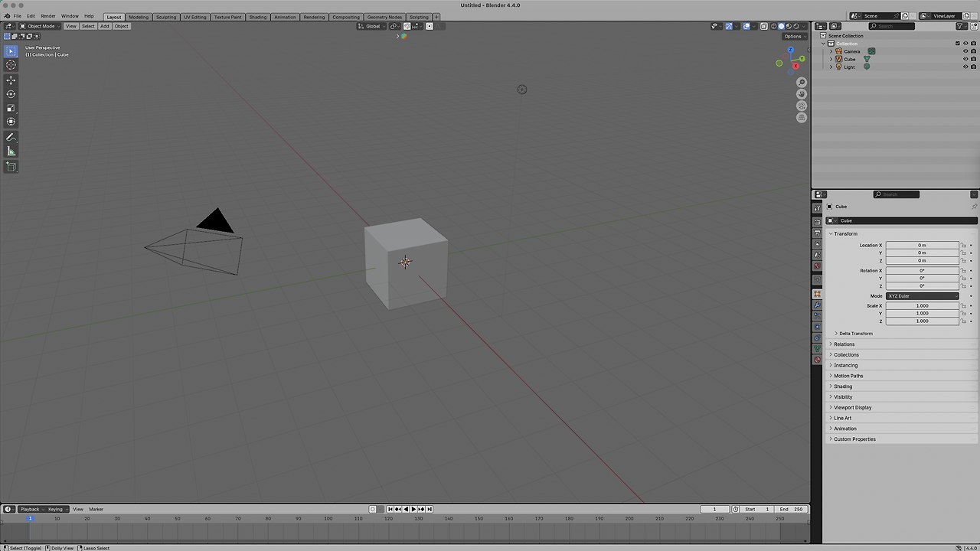Open the object Data properties tab

click(817, 348)
